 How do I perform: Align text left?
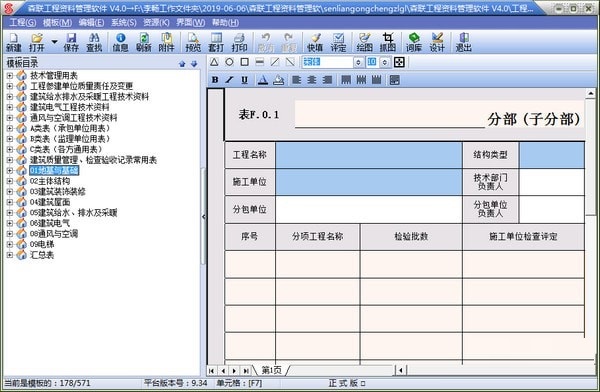pos(296,80)
